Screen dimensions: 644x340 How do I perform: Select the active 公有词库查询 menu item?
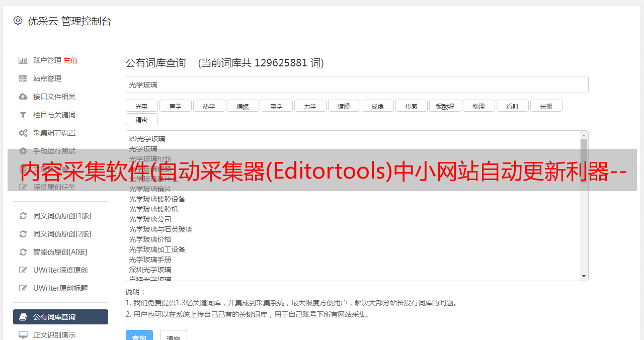(x=60, y=317)
